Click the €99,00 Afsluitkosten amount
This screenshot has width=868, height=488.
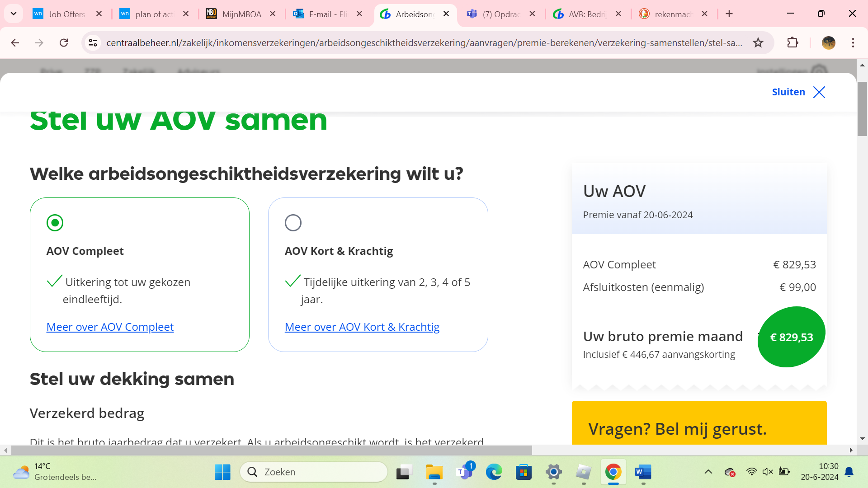[797, 287]
